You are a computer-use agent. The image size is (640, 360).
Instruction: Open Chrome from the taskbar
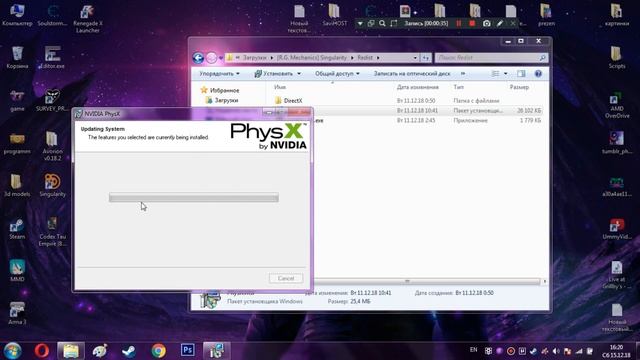(158, 351)
